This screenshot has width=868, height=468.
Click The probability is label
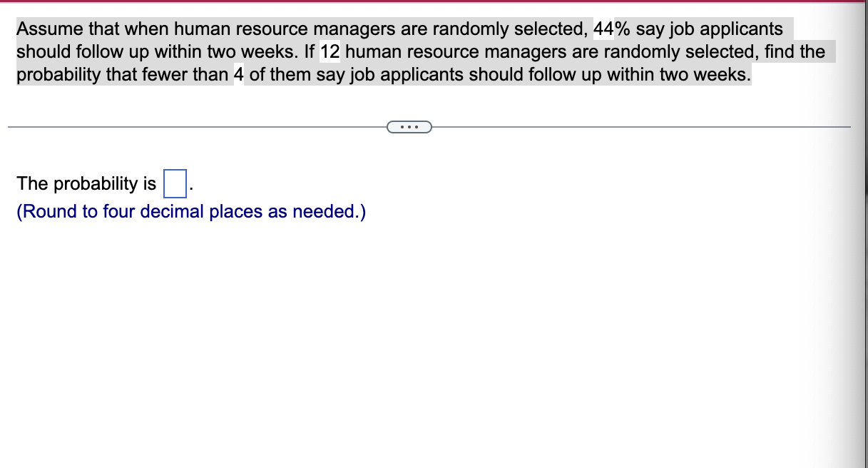coord(86,183)
